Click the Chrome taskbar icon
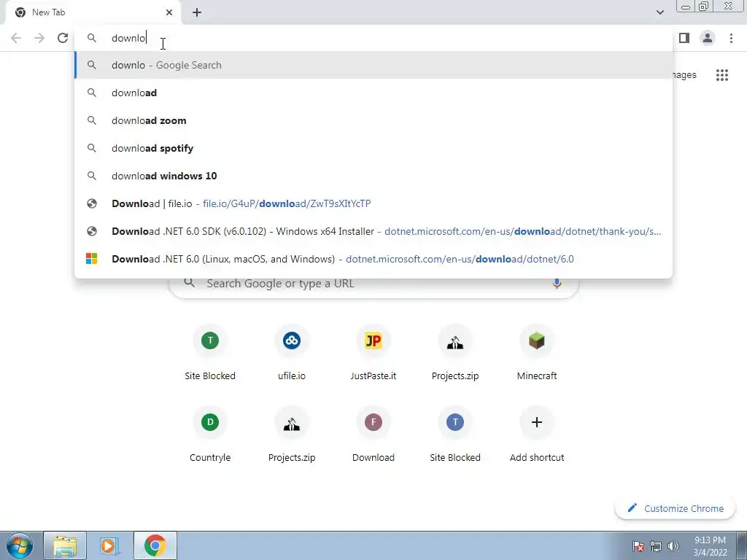Viewport: 747px width, 560px height. pyautogui.click(x=155, y=545)
